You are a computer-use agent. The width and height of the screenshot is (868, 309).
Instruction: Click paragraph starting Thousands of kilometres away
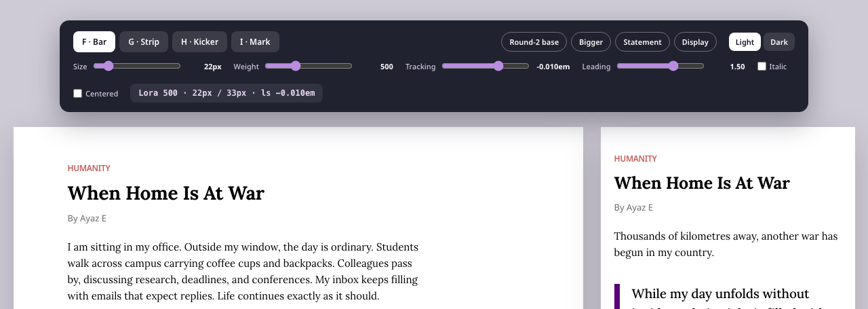click(726, 244)
